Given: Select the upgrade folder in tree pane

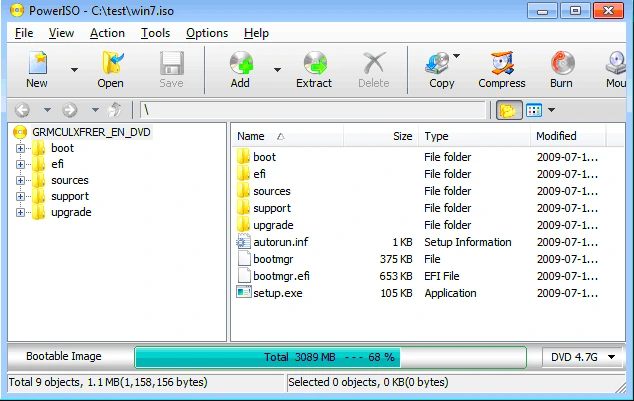Looking at the screenshot, I should [71, 213].
